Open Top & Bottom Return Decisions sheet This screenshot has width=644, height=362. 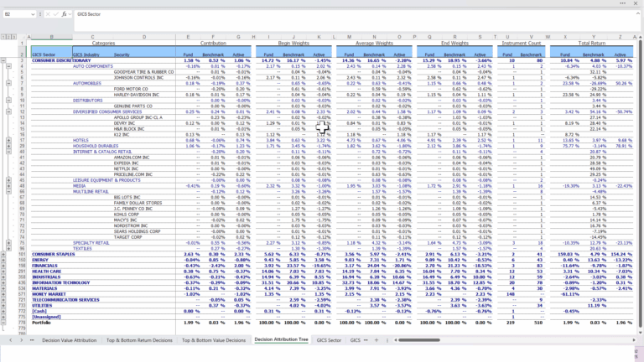[139, 340]
